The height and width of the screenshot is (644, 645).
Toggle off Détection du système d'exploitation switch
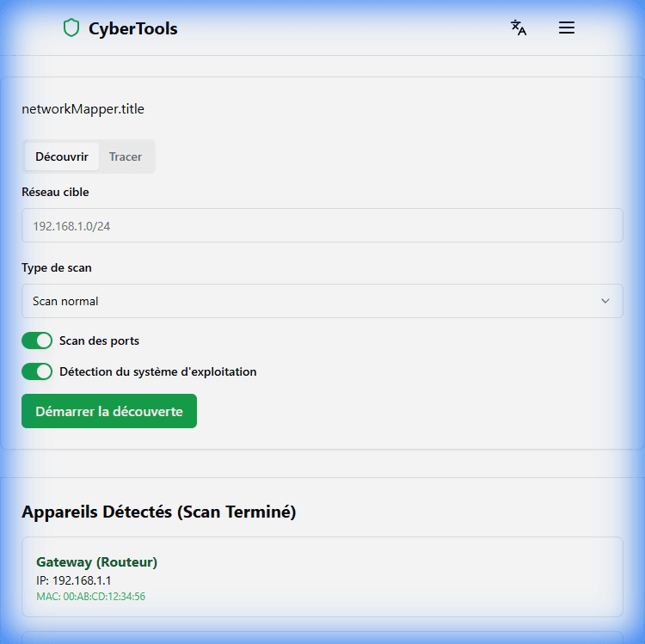coord(37,371)
